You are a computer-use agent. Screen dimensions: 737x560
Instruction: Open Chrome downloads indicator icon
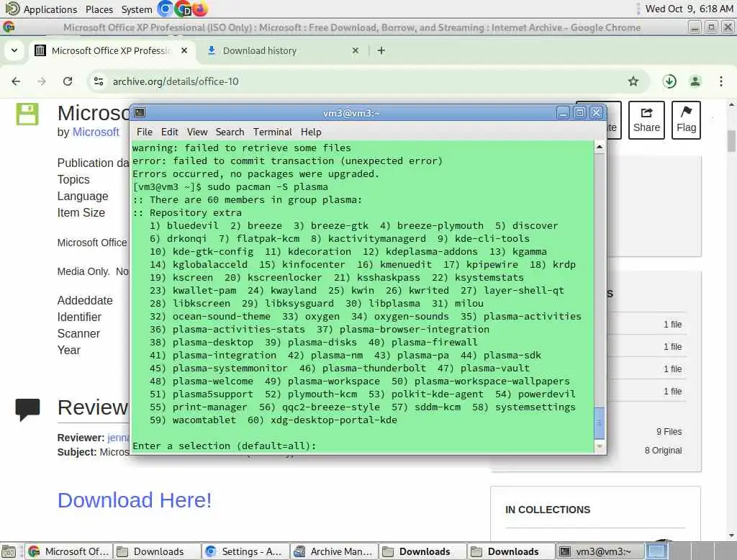point(669,81)
